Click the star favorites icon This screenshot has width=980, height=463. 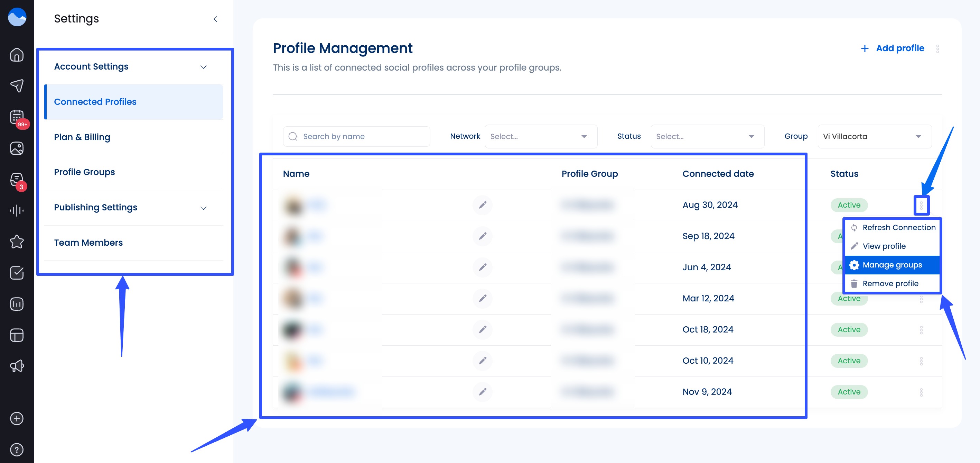tap(17, 242)
